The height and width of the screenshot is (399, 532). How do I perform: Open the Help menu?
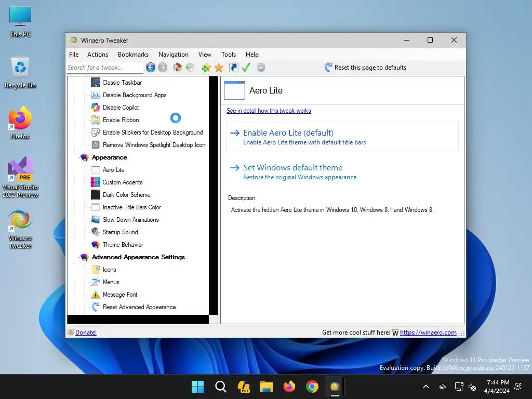tap(252, 54)
